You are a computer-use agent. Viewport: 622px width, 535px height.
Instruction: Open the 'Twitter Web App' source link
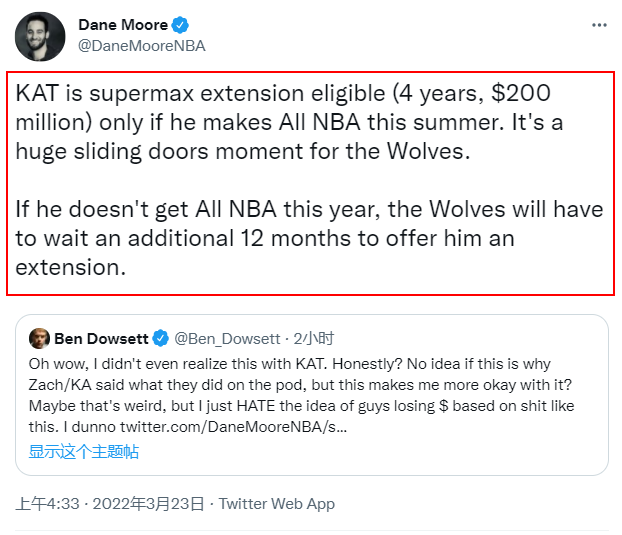click(x=277, y=504)
